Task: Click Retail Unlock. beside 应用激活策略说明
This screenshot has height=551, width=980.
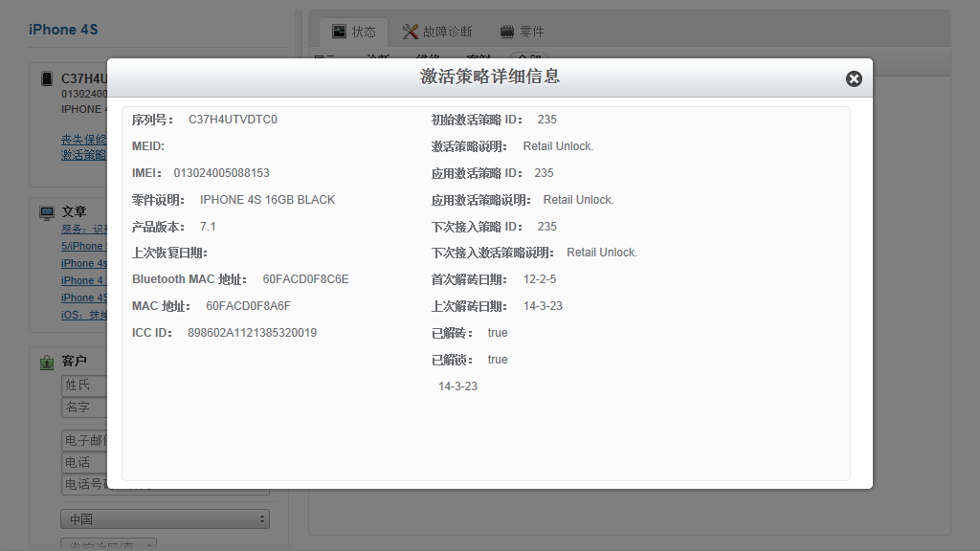Action: pyautogui.click(x=578, y=200)
